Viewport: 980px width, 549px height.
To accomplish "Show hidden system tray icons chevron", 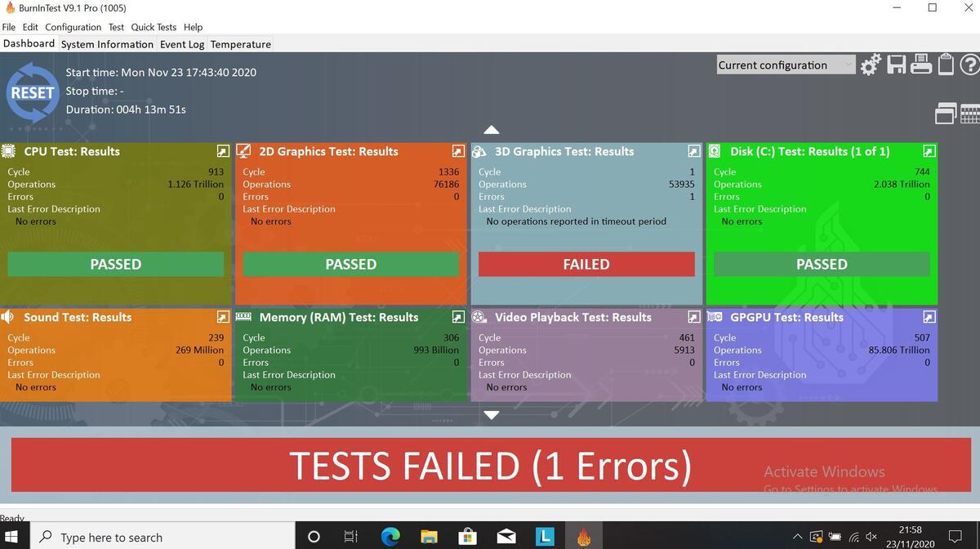I will pos(797,537).
